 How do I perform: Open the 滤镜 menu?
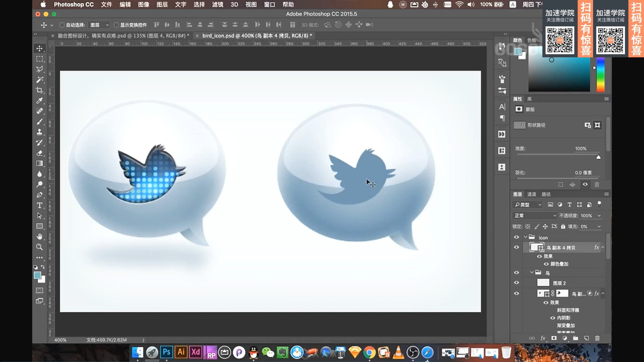click(x=217, y=5)
